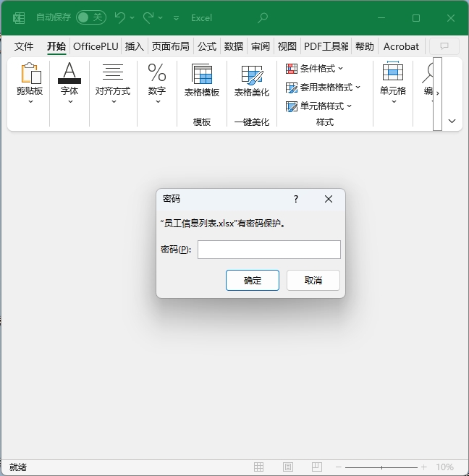The height and width of the screenshot is (476, 469).
Task: Click the 数字 percent icon
Action: [157, 72]
